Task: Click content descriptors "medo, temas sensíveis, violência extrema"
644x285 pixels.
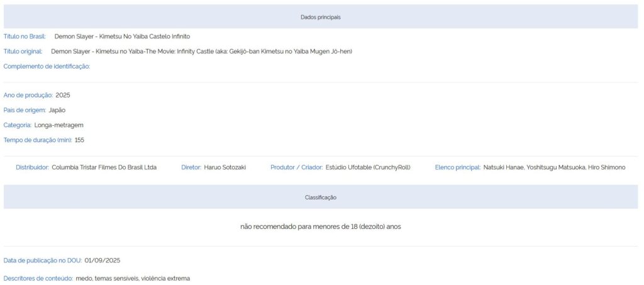Action: coord(132,278)
